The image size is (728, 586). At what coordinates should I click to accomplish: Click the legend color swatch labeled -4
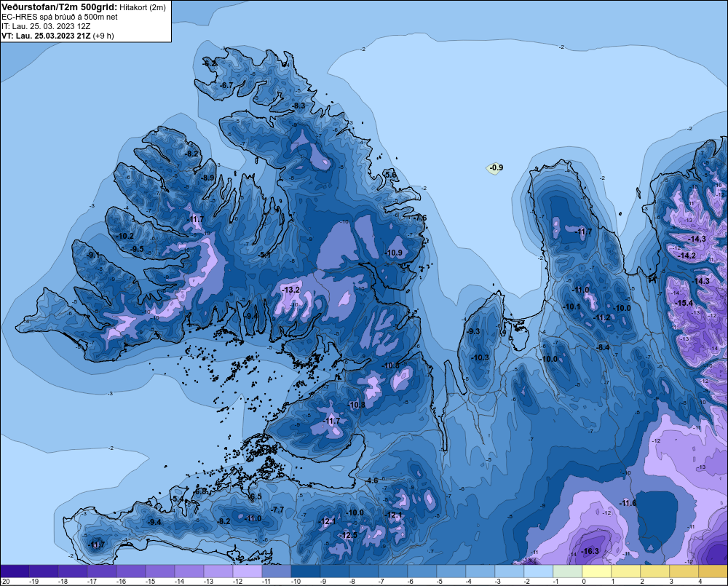point(480,571)
